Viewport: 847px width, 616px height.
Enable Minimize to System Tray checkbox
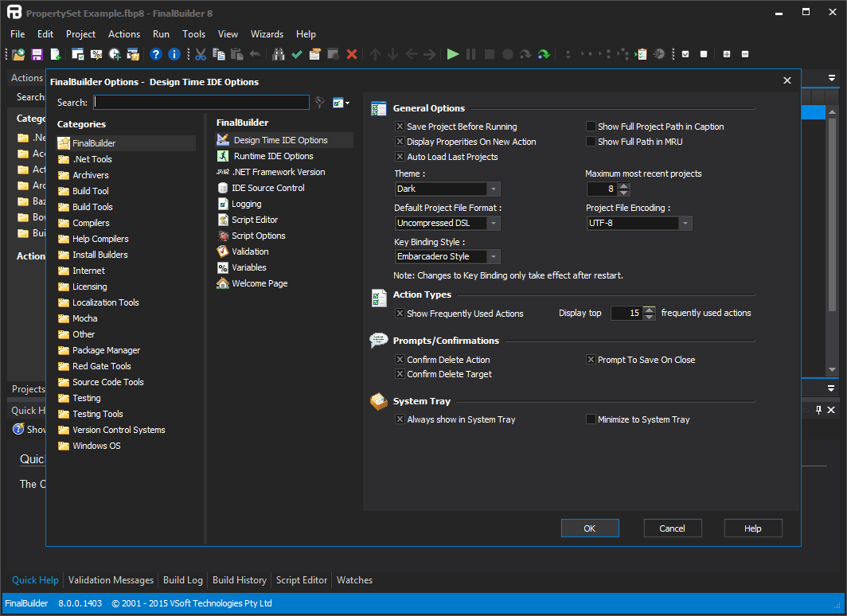(591, 419)
